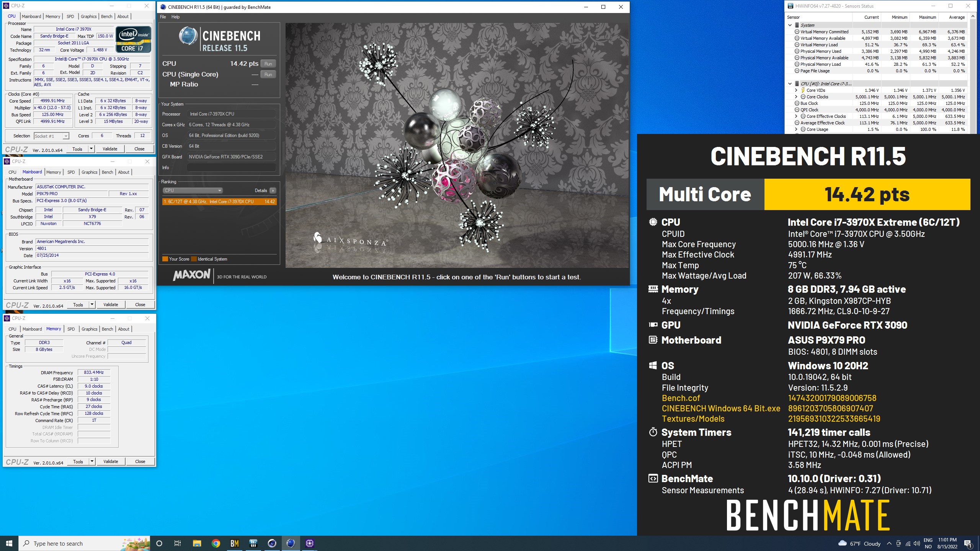
Task: Open the cloudy weather widget
Action: (x=859, y=543)
